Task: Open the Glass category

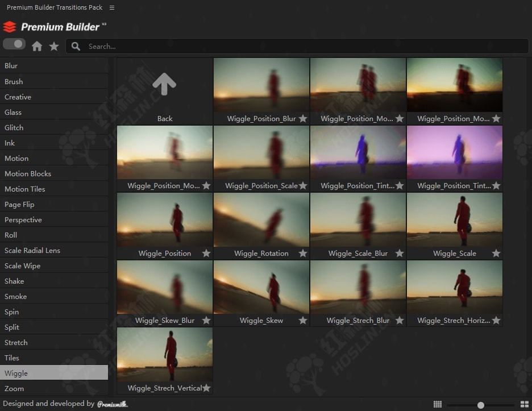Action: point(54,112)
